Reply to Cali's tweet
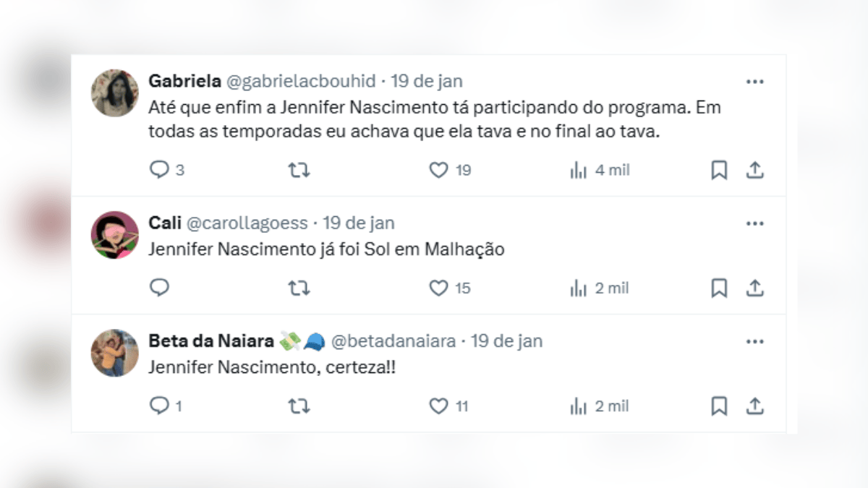The image size is (868, 488). point(158,288)
